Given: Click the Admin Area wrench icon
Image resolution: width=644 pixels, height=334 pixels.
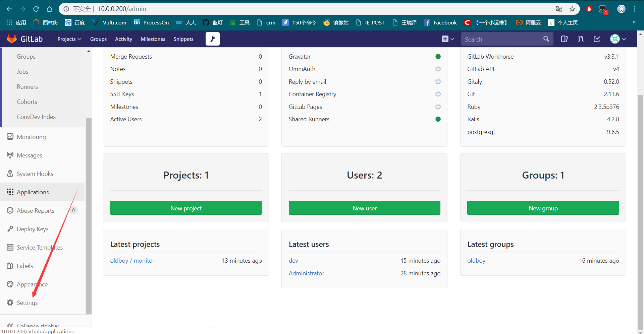Looking at the screenshot, I should click(213, 39).
